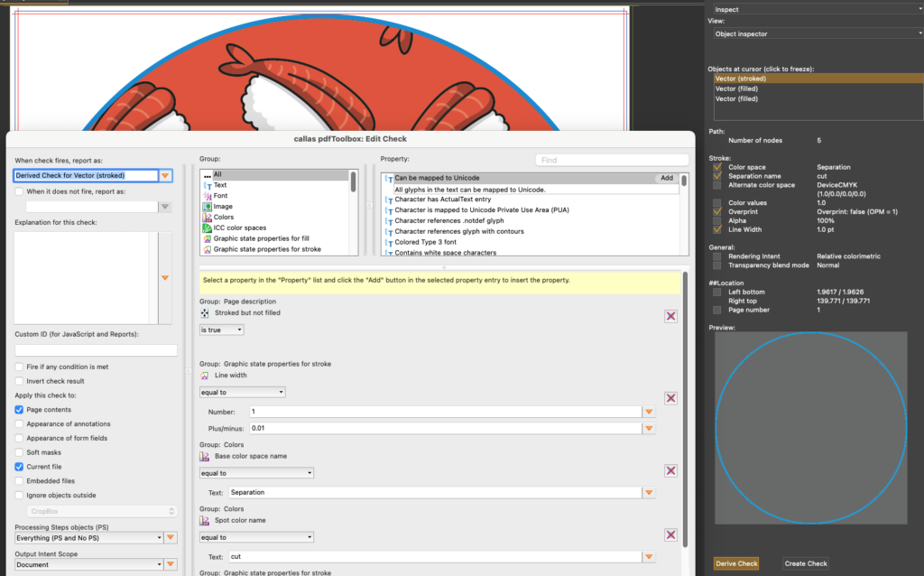This screenshot has height=576, width=924.
Task: Check the Invert check result option
Action: click(19, 382)
